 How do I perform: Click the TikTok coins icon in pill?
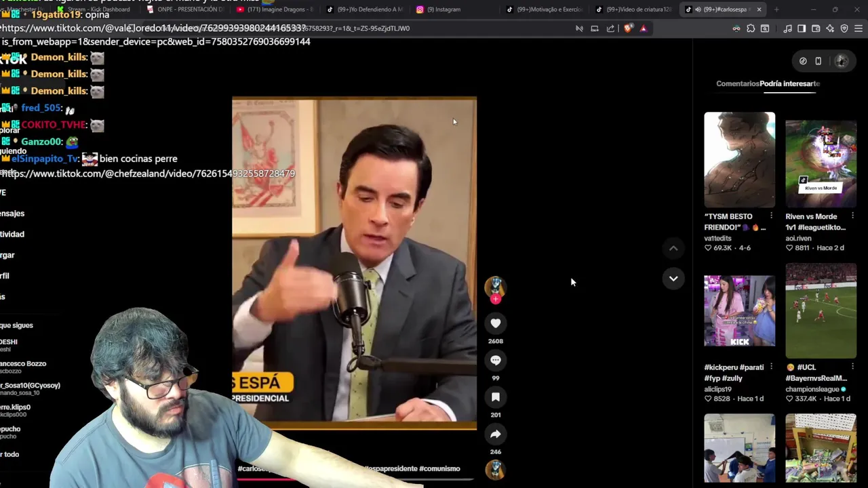pos(803,61)
